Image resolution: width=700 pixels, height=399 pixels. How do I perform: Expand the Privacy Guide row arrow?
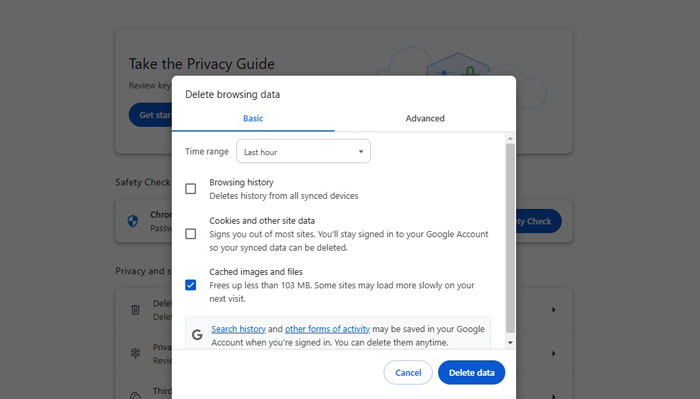554,353
